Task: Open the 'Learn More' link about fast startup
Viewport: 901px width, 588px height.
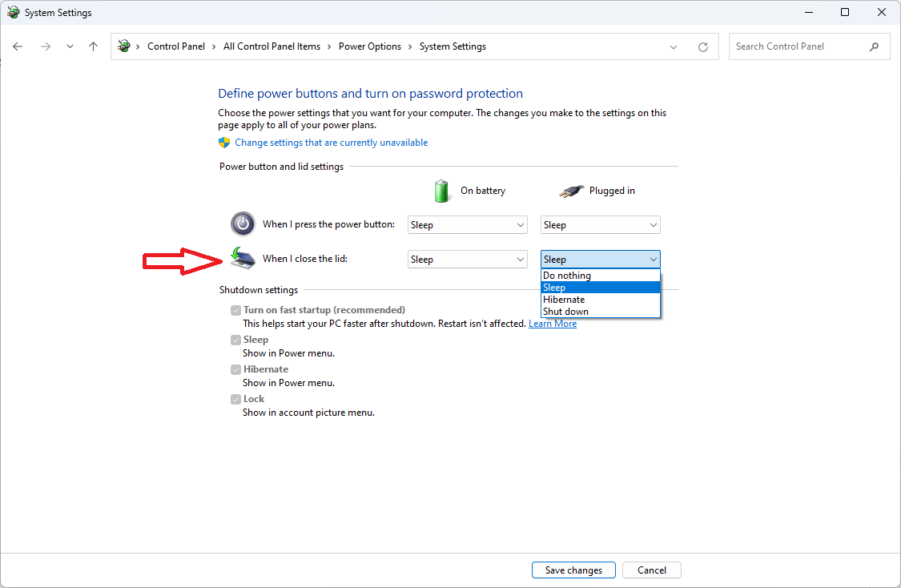Action: point(553,323)
